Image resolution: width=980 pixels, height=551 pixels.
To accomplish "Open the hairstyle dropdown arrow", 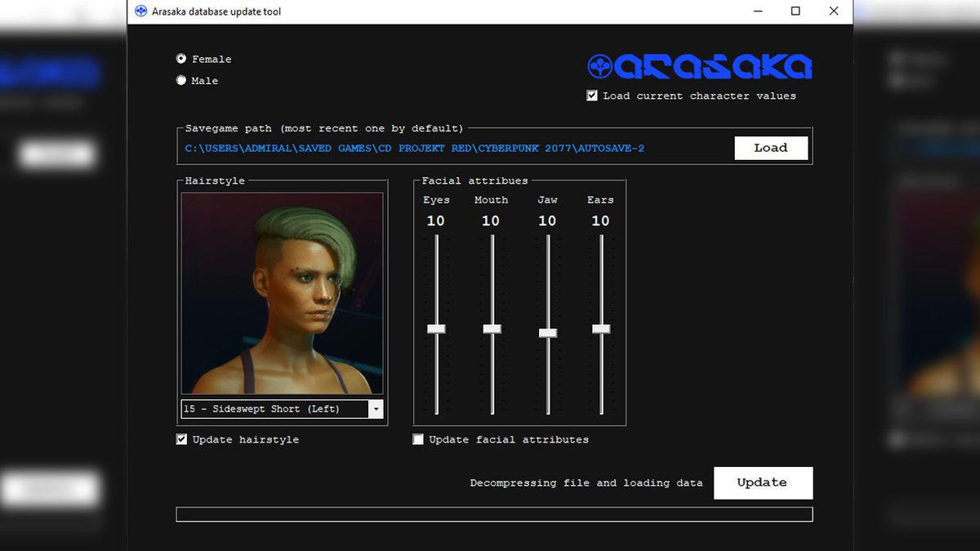I will (x=376, y=409).
